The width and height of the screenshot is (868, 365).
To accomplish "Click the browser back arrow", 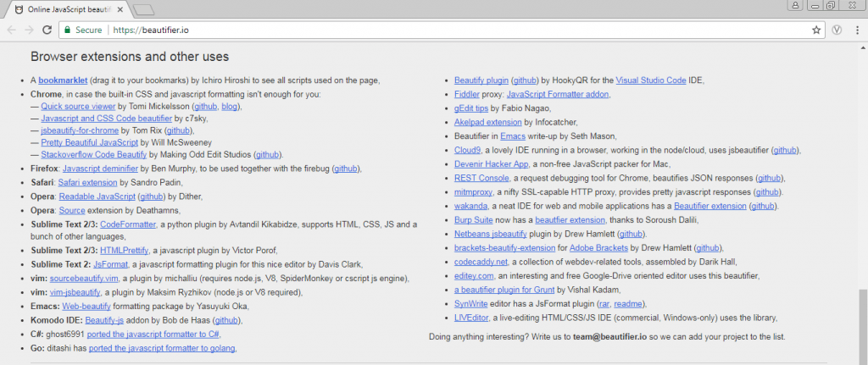I will (x=11, y=30).
